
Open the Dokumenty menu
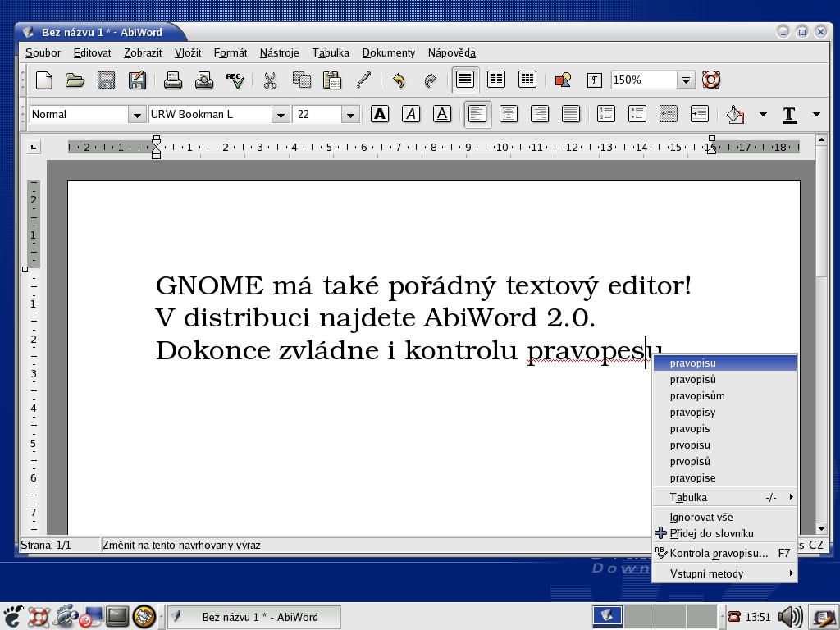pos(388,53)
